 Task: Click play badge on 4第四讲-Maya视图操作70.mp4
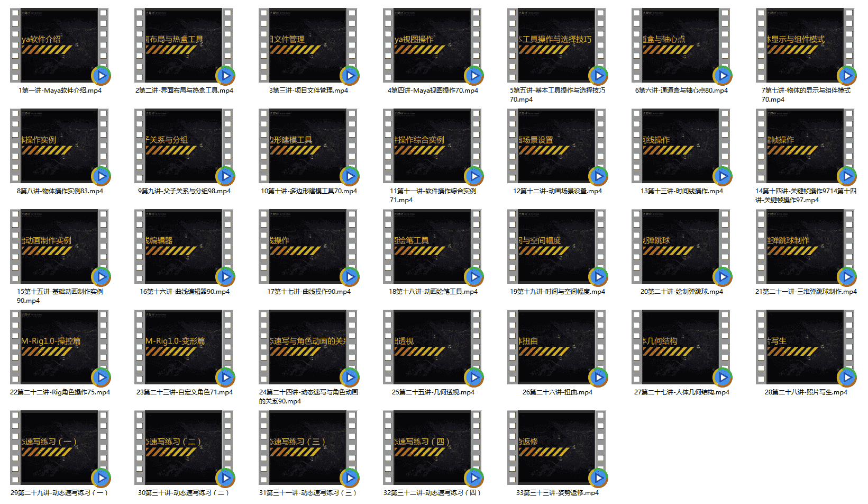474,76
